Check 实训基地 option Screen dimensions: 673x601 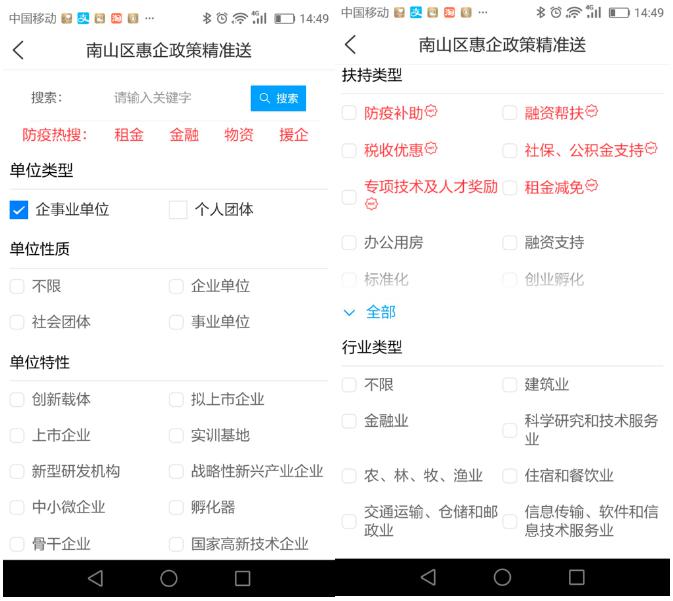(176, 435)
